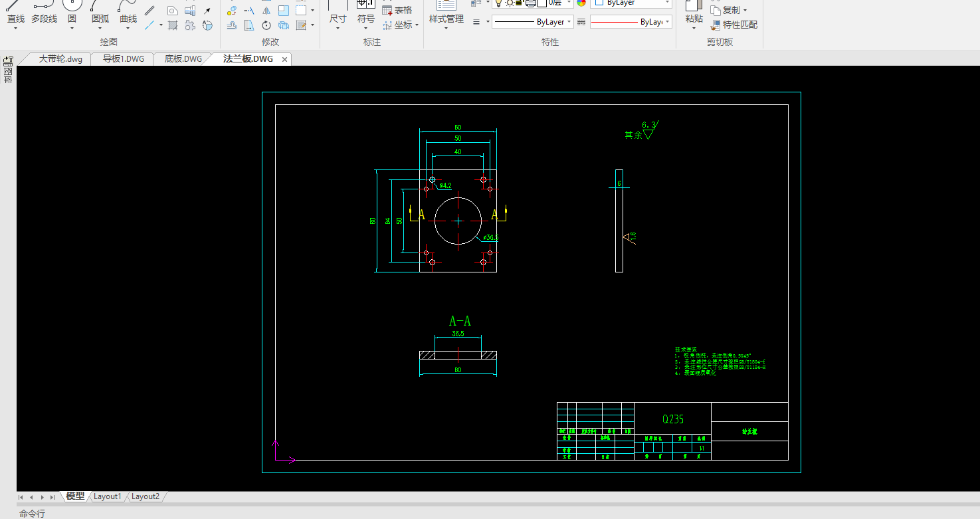This screenshot has width=980, height=519.
Task: Click the Mirror icon in 修改 panel
Action: 266,11
